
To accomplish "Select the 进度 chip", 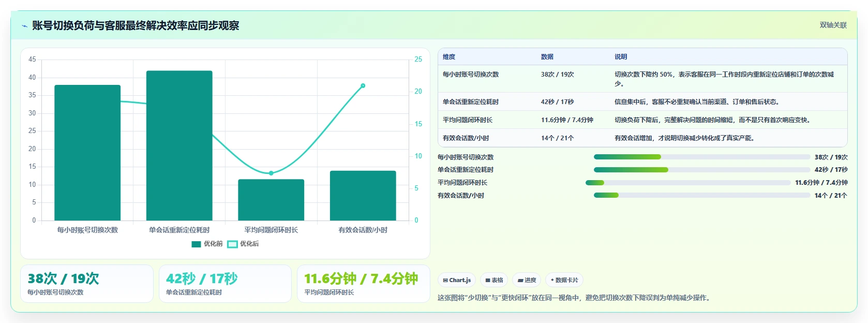I will point(527,280).
